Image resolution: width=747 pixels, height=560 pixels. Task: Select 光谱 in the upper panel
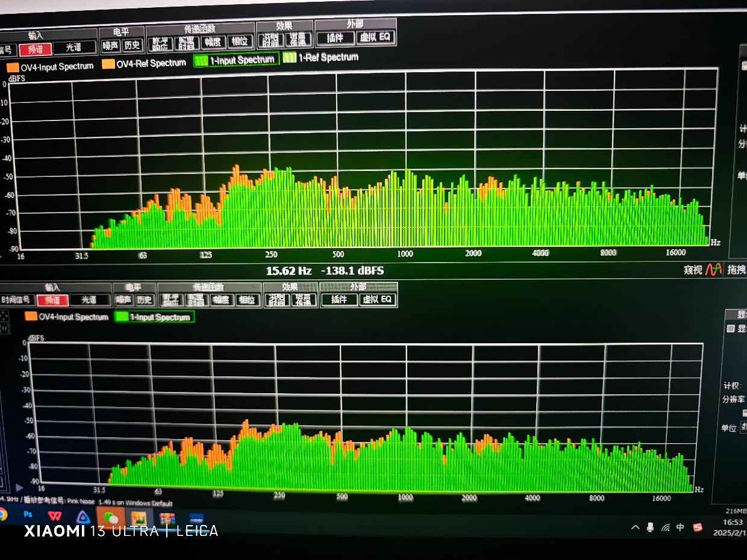[x=74, y=48]
